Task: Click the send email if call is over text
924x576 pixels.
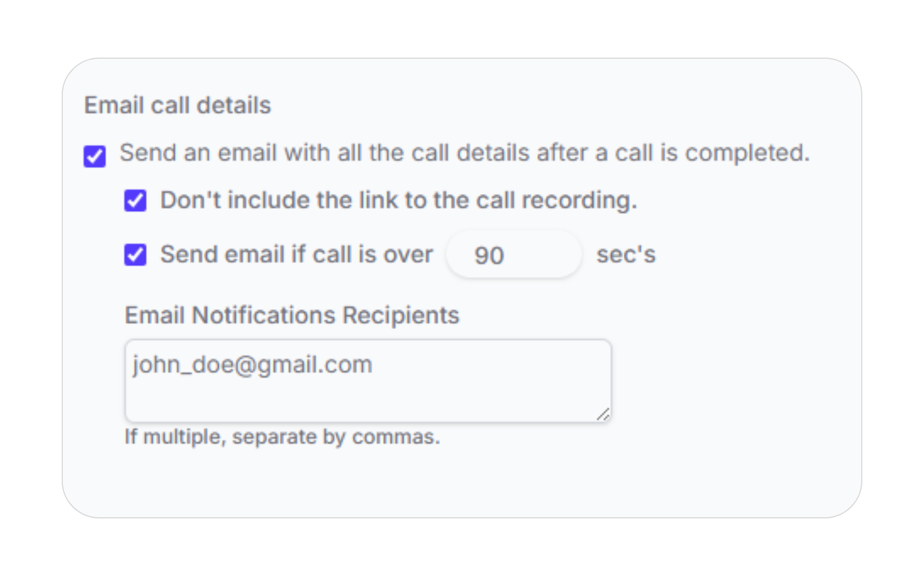Action: (x=297, y=254)
